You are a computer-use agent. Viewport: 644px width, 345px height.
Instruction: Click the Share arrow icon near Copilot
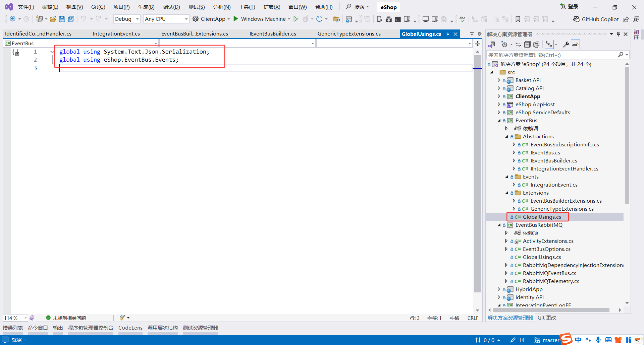626,19
